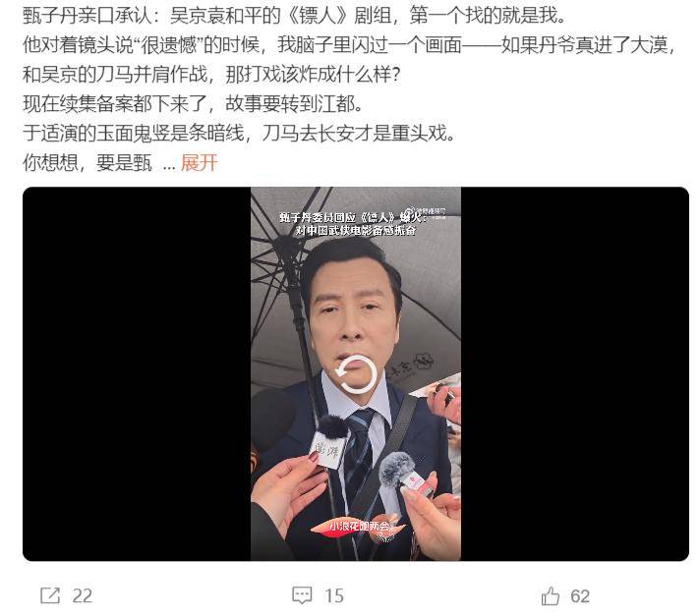Open comments via the speech bubble icon
Viewport: 699px width, 616px height.
(302, 595)
